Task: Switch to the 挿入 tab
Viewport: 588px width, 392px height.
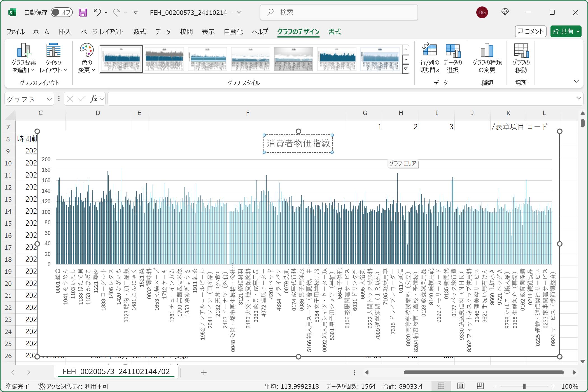Action: pyautogui.click(x=65, y=32)
